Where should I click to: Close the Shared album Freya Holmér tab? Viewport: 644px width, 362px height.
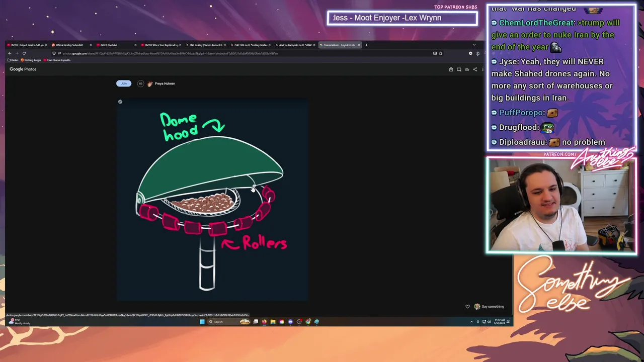tap(359, 45)
